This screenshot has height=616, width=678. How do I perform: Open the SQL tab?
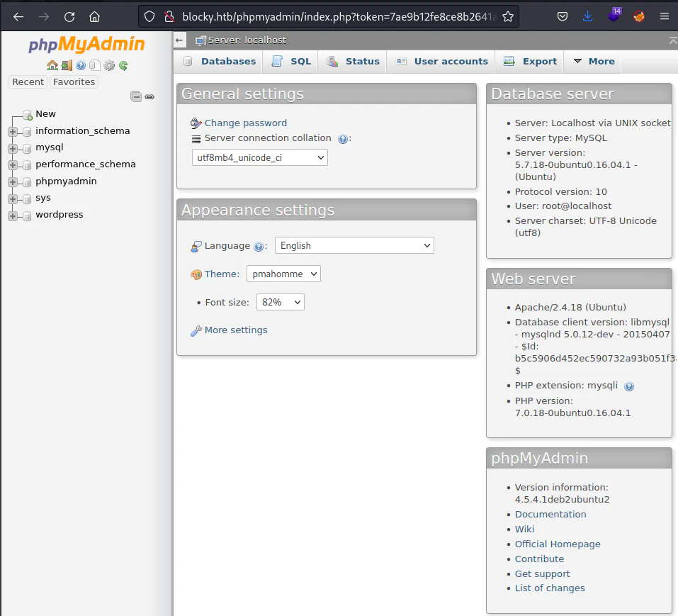(x=290, y=62)
